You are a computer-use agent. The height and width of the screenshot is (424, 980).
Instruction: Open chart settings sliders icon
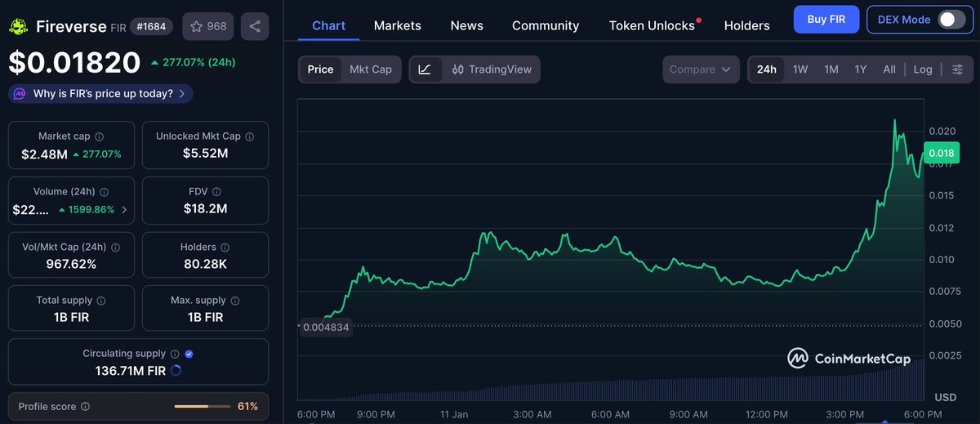click(957, 69)
